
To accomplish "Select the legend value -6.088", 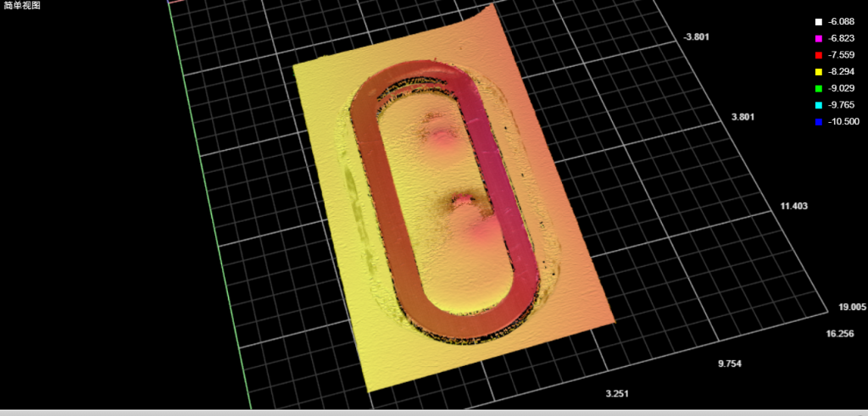I will coord(841,22).
